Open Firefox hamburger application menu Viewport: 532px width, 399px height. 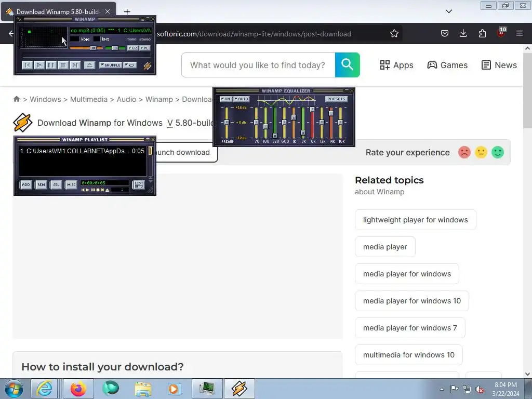pyautogui.click(x=520, y=33)
